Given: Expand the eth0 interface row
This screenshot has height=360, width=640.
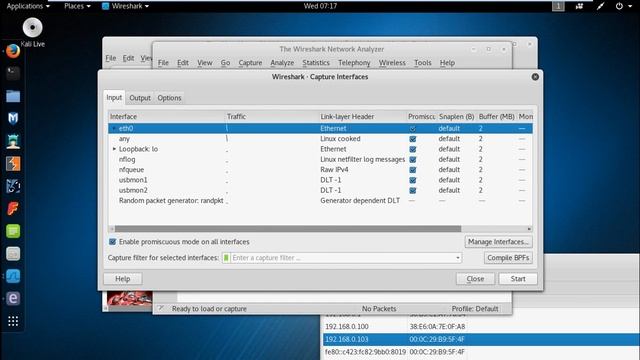Looking at the screenshot, I should point(114,129).
